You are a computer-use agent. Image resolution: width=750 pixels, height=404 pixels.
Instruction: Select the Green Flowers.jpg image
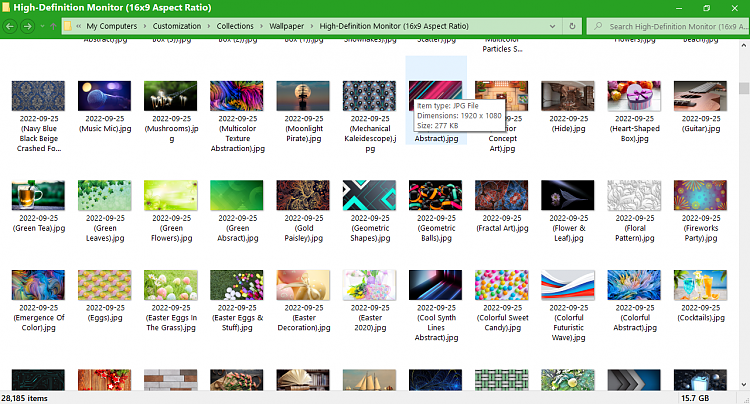coord(170,195)
